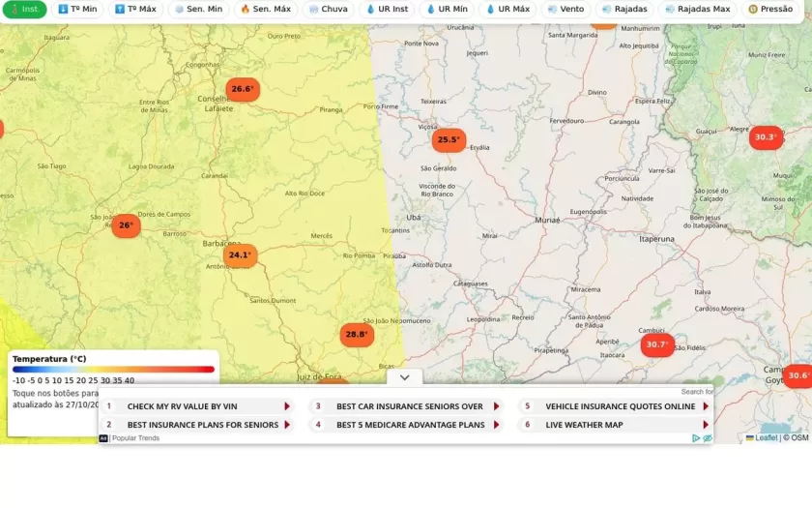Open ad Best Insurance Plans For Seniors
Screen dimensions: 812x508
198,425
